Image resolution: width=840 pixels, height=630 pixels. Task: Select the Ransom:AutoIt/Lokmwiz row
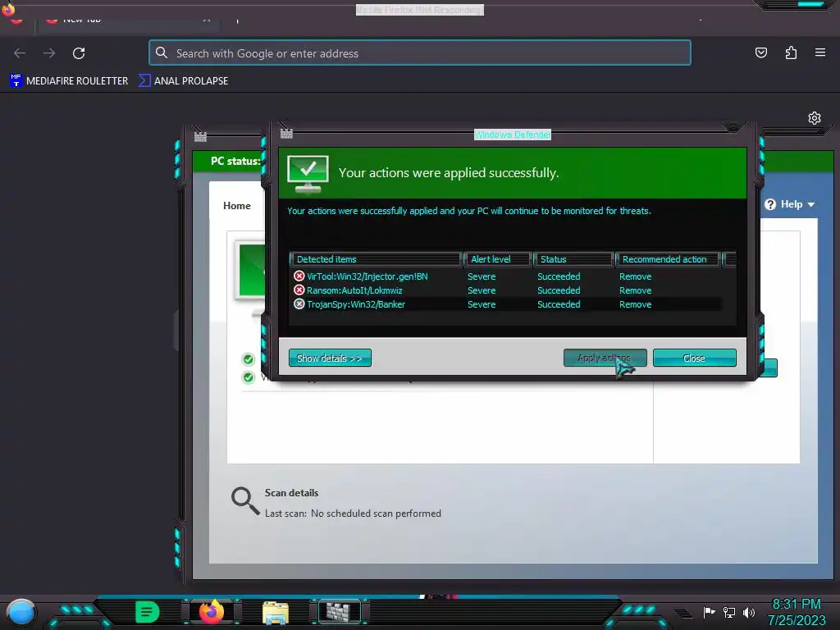click(505, 290)
